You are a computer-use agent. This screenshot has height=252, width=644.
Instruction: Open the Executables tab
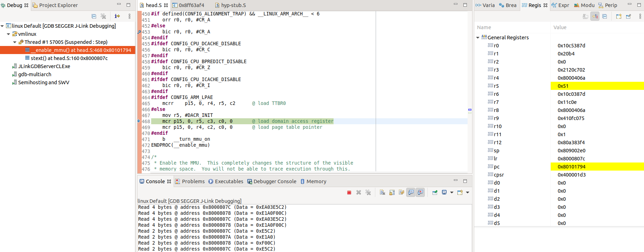pyautogui.click(x=226, y=181)
